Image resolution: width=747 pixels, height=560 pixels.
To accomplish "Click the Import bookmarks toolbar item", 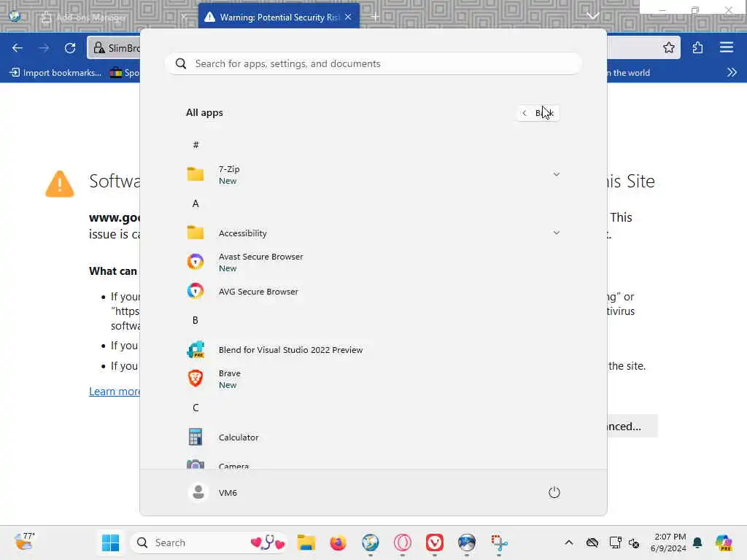I will coord(56,72).
